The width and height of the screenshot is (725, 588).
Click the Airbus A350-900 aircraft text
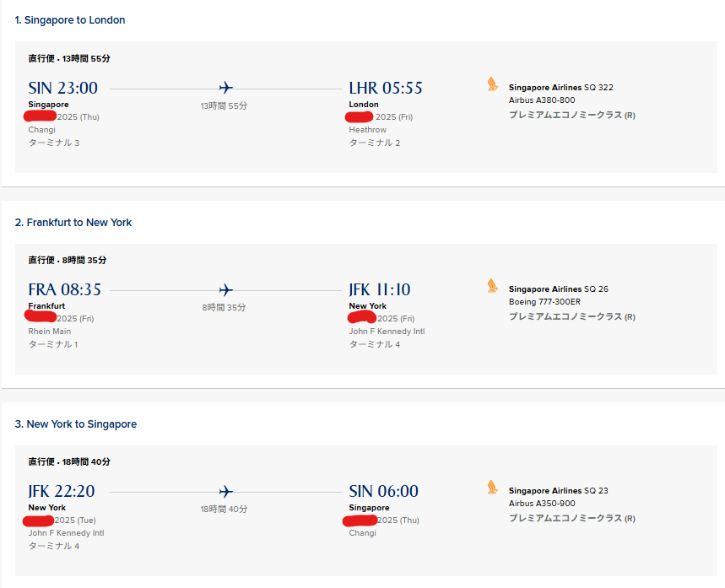(x=542, y=503)
